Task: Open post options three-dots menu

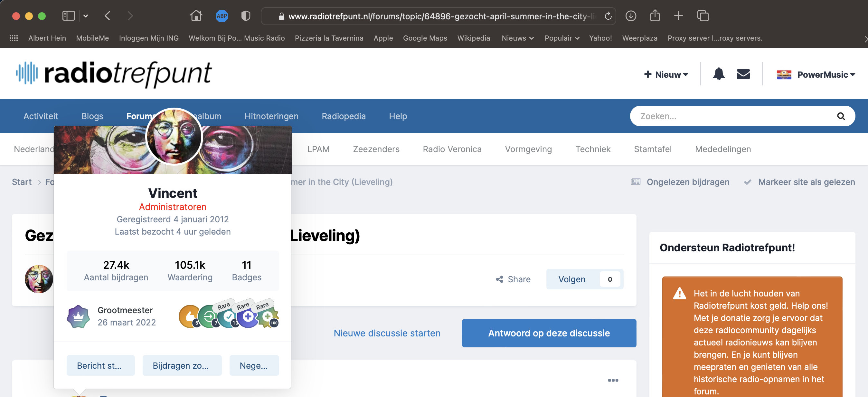Action: [x=613, y=380]
